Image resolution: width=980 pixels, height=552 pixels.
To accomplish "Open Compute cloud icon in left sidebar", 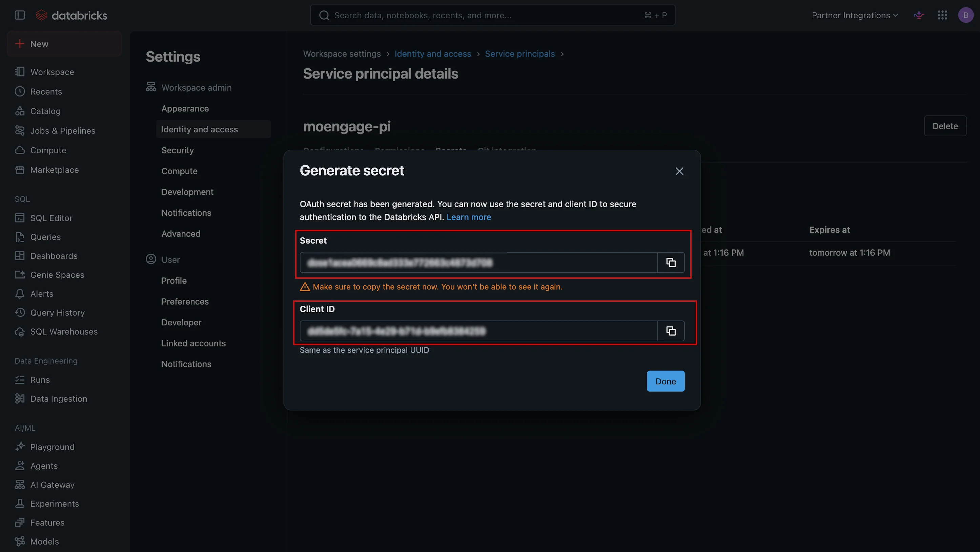I will click(x=20, y=150).
